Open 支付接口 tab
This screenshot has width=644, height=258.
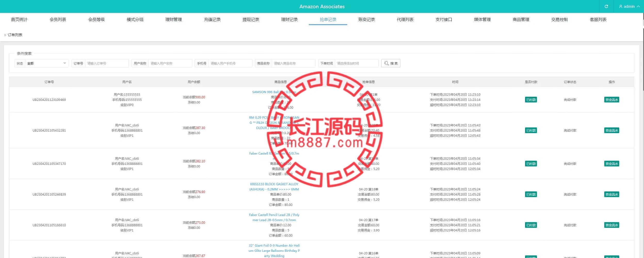pyautogui.click(x=444, y=20)
